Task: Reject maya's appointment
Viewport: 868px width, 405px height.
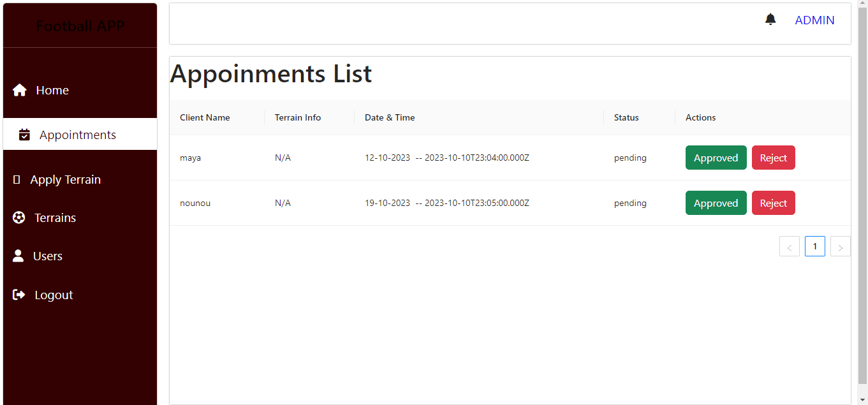Action: (773, 158)
